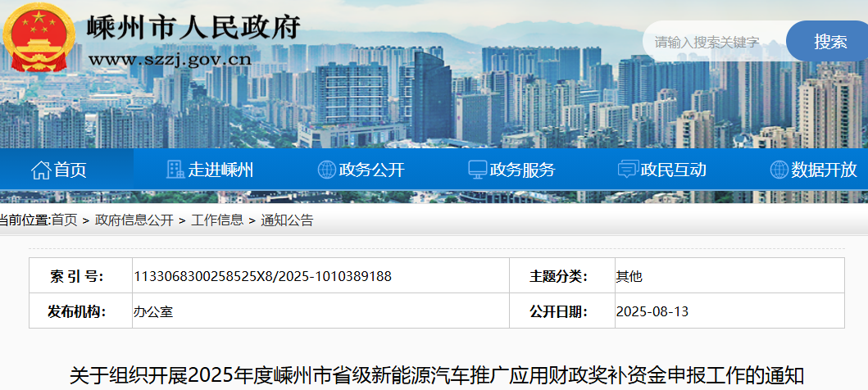This screenshot has width=868, height=390.
Task: Click 首页 in the breadcrumb trail
Action: point(64,220)
